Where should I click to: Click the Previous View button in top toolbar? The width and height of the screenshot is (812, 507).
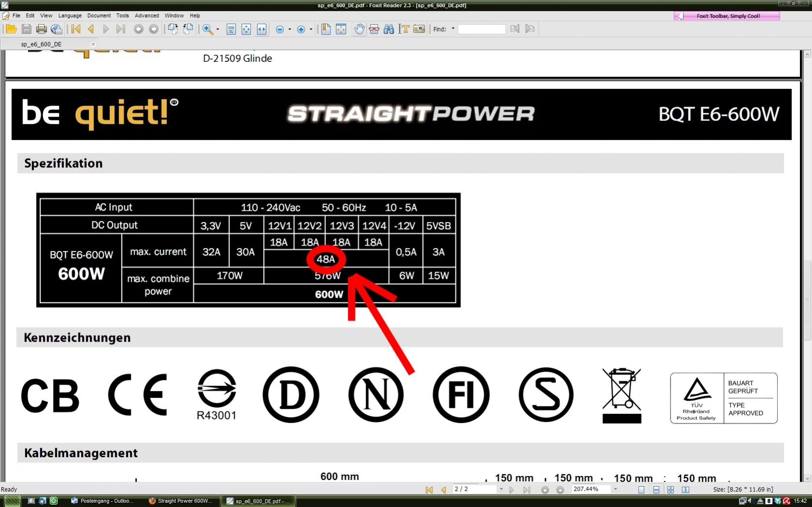[x=139, y=29]
